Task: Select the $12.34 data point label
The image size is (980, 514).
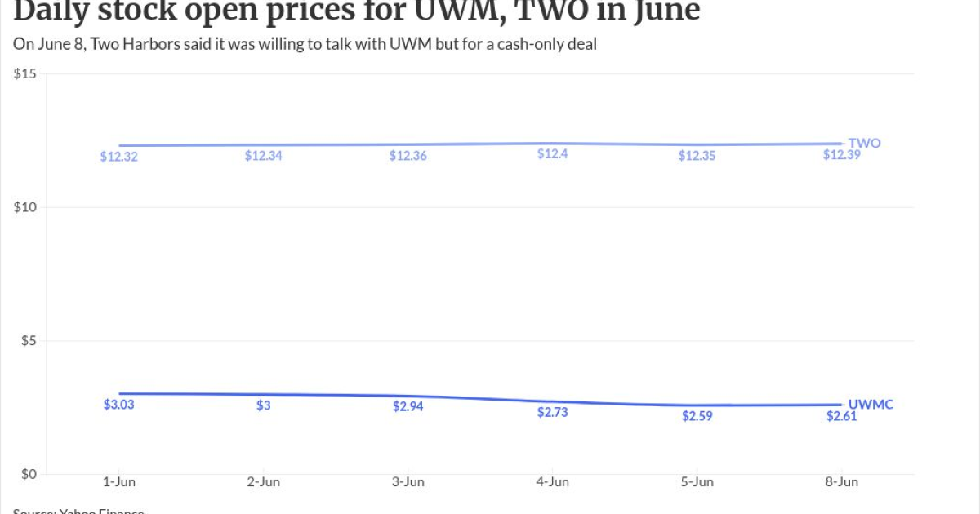Action: [x=264, y=156]
